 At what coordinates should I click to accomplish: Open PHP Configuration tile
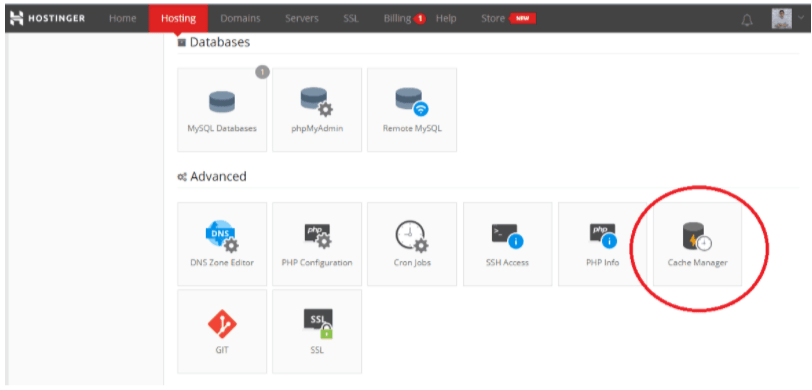pyautogui.click(x=317, y=244)
